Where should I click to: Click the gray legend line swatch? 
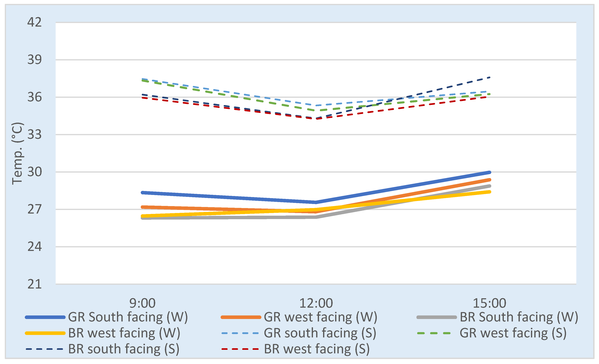click(437, 317)
